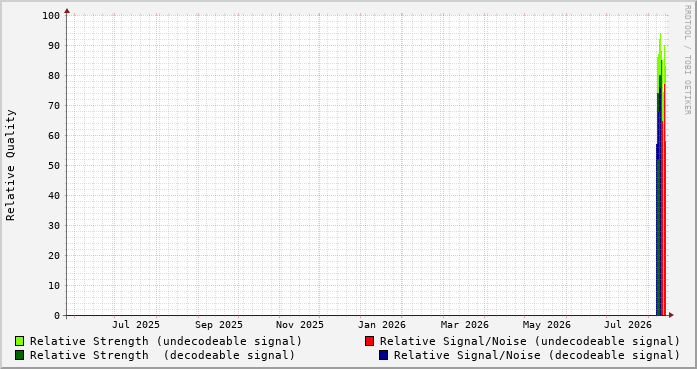Click the 100 value on y-axis
Viewport: 697px width, 369px height.
pyautogui.click(x=51, y=16)
